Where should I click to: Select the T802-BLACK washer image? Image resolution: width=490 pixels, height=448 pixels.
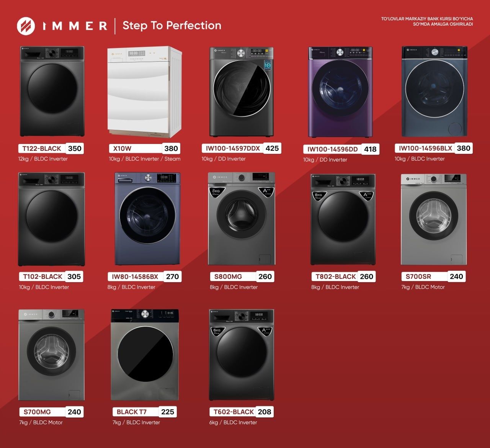click(x=343, y=219)
